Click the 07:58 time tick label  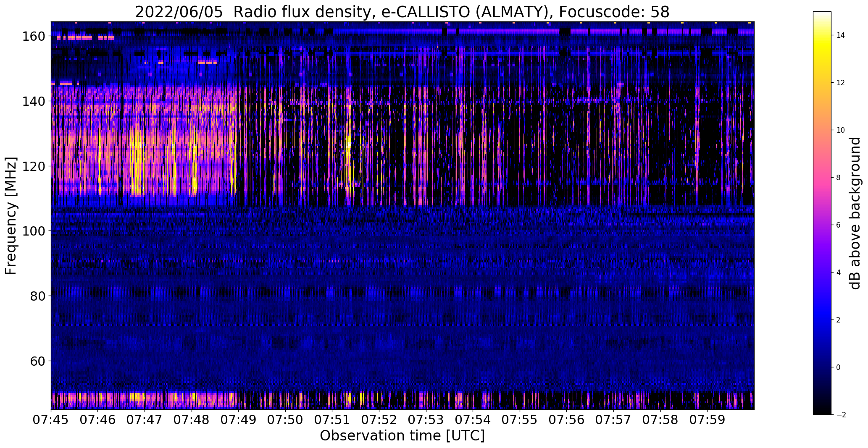(660, 419)
